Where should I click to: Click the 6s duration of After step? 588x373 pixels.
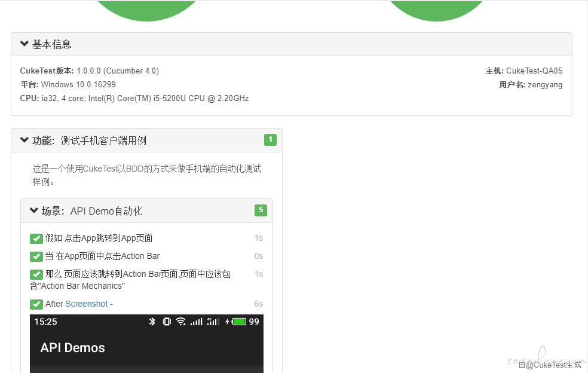tap(259, 304)
